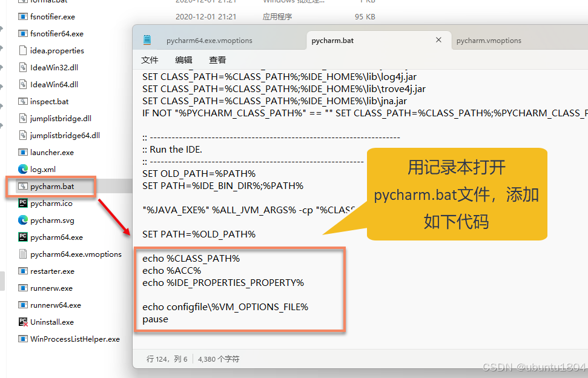Click the line ending with trove4j.jar

tap(284, 89)
